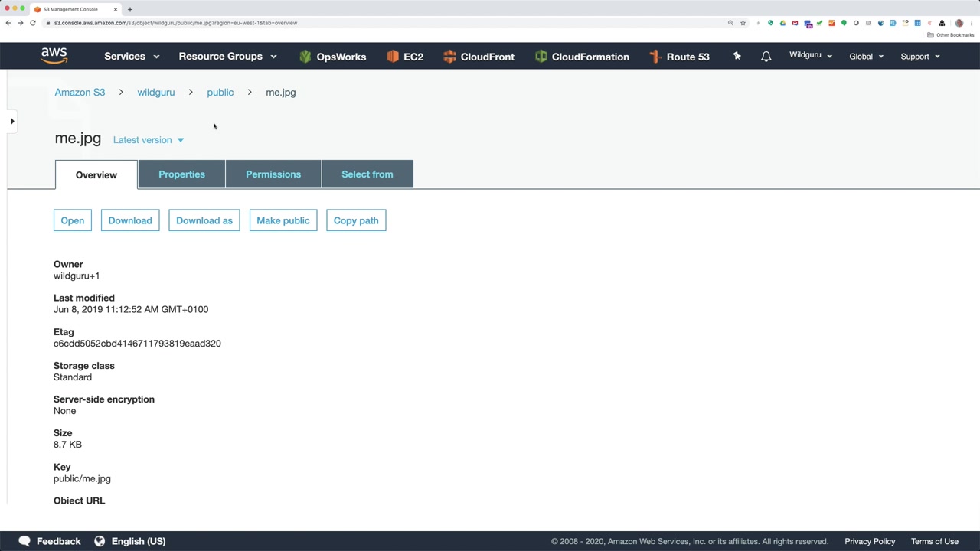
Task: Click the zoom magnifier in address bar
Action: [730, 23]
